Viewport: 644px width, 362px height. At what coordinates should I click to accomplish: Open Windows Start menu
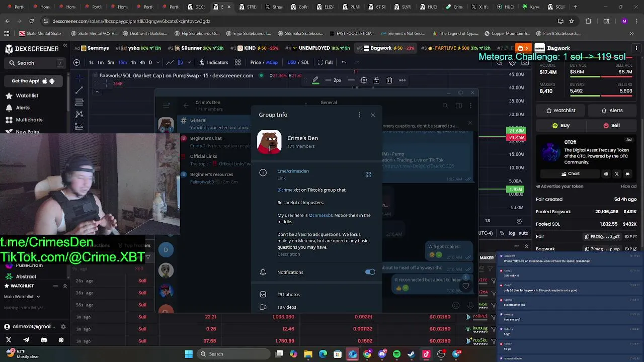(189, 354)
